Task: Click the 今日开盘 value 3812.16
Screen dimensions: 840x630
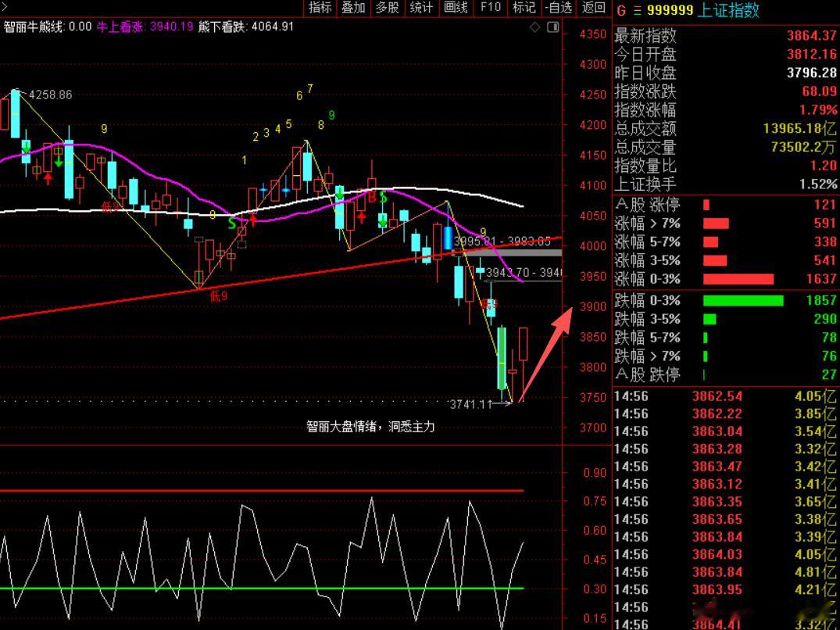Action: [811, 54]
